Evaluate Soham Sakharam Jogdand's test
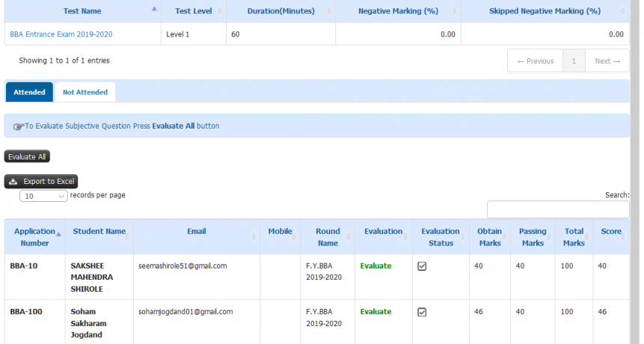644x344 pixels. pos(375,312)
